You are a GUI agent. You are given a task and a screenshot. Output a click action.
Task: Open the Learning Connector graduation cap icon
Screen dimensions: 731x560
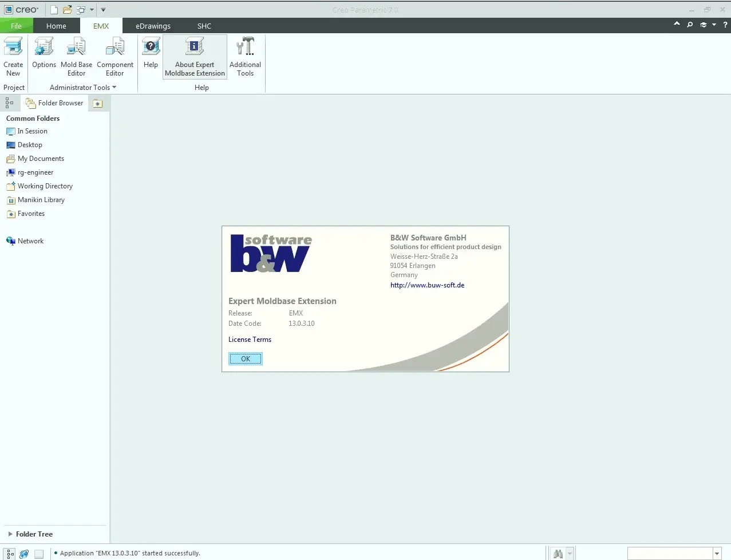704,25
